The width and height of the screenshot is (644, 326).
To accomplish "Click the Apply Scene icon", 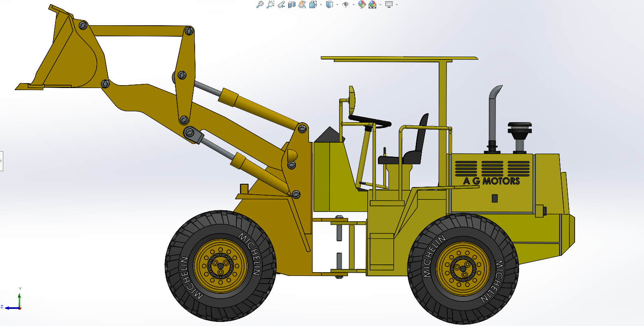I will point(372,4).
